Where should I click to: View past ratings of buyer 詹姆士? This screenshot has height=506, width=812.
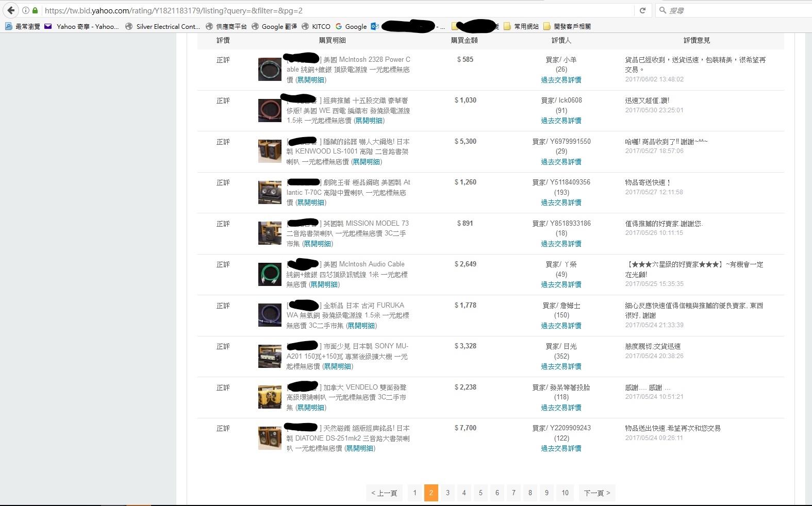(561, 326)
